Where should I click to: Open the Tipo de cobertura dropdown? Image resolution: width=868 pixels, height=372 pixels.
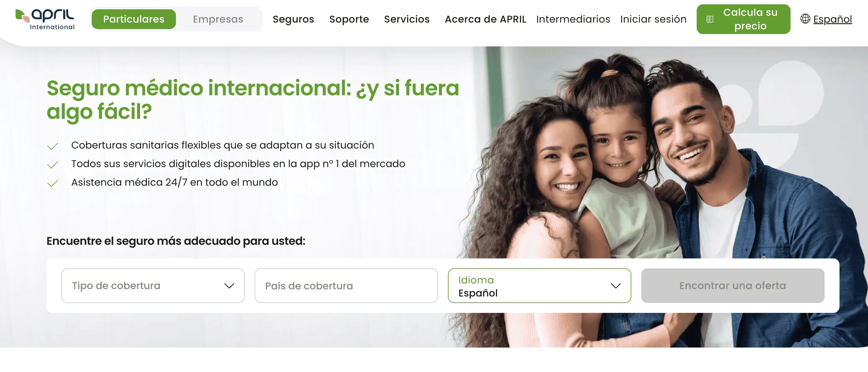coord(153,286)
